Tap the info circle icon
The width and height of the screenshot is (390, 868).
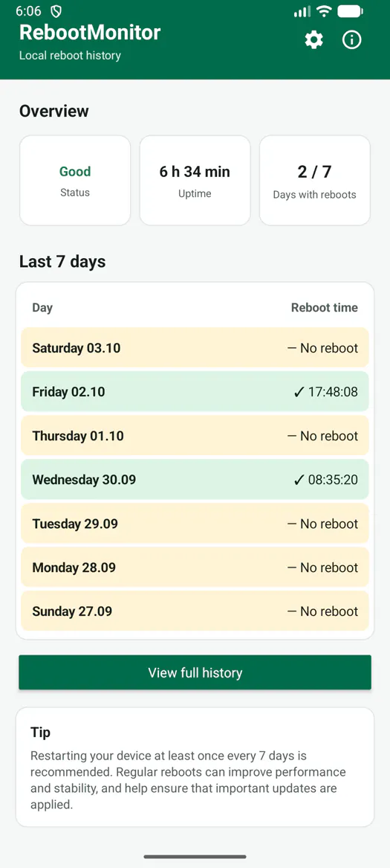click(352, 40)
